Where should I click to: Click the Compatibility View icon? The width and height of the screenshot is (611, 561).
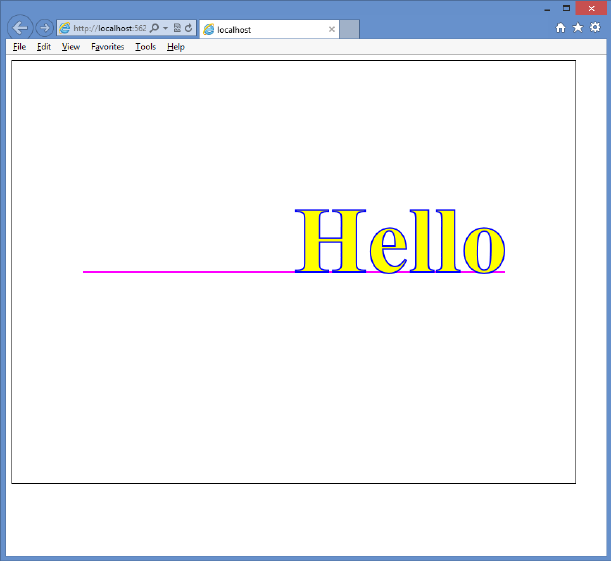[x=177, y=28]
